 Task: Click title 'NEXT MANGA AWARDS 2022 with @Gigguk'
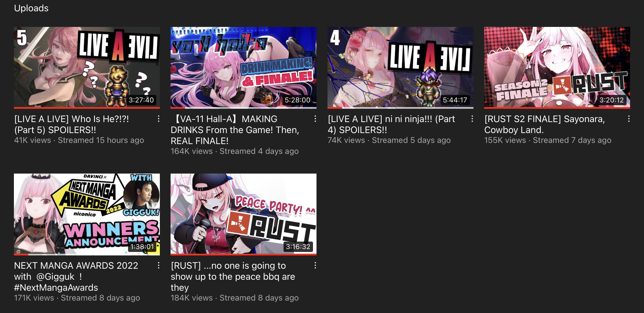tap(76, 277)
